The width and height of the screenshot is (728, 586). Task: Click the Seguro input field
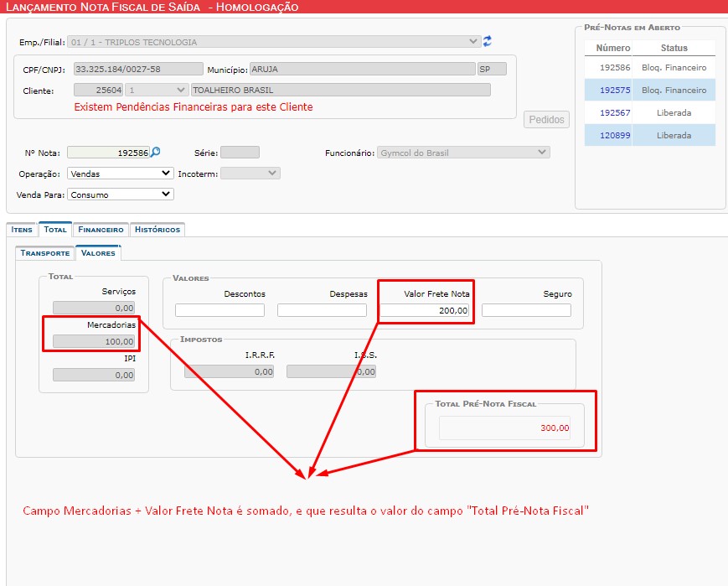(526, 310)
